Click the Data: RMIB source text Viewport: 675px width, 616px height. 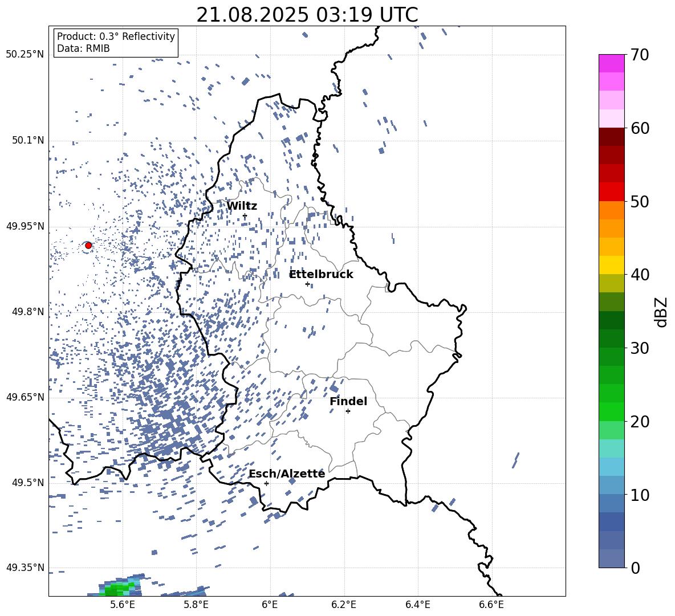click(83, 48)
